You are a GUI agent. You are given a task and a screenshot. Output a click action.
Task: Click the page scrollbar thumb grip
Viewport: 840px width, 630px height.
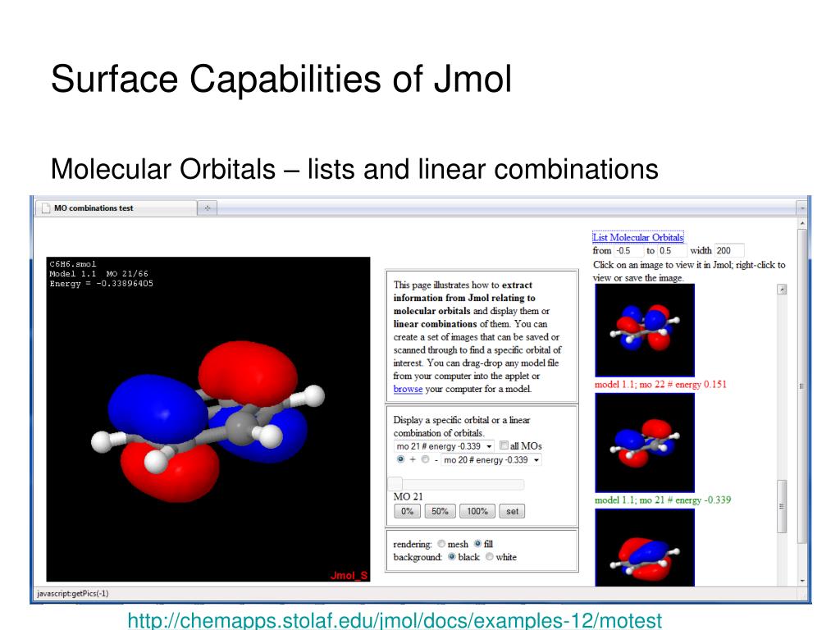click(802, 386)
